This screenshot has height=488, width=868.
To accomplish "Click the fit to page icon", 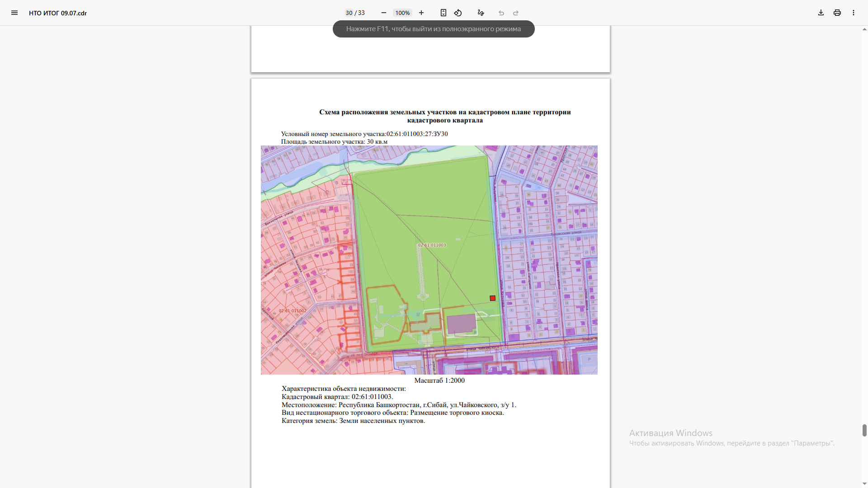I will (x=443, y=13).
